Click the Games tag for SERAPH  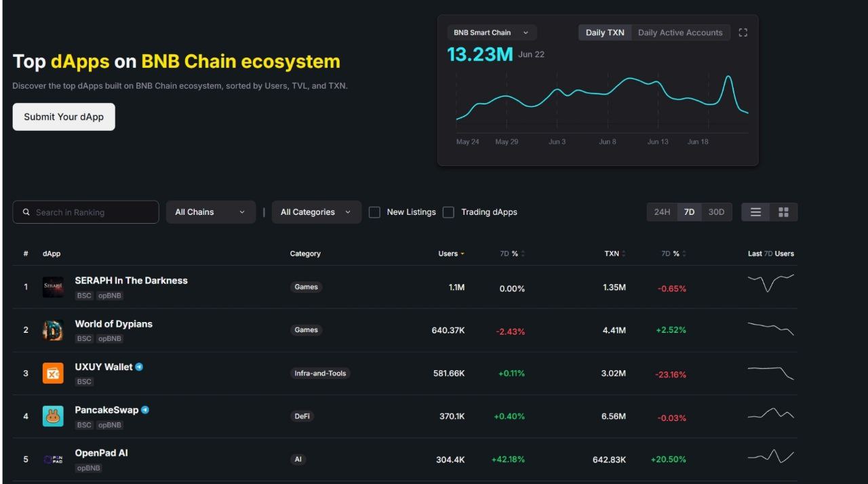307,287
